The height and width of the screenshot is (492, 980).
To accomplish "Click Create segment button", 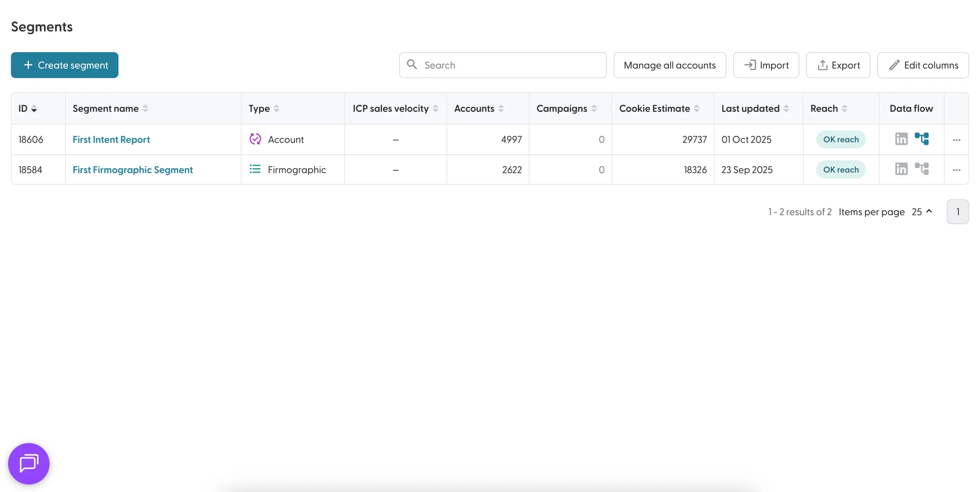I will 65,65.
